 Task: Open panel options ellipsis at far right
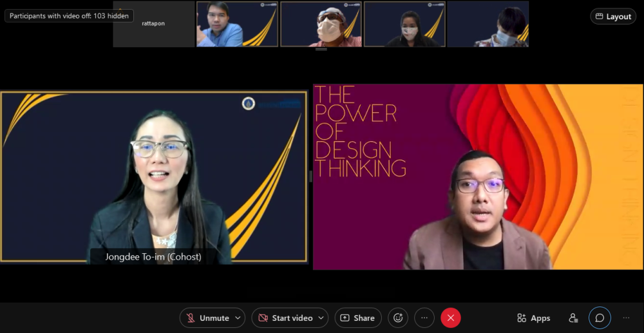tap(626, 318)
